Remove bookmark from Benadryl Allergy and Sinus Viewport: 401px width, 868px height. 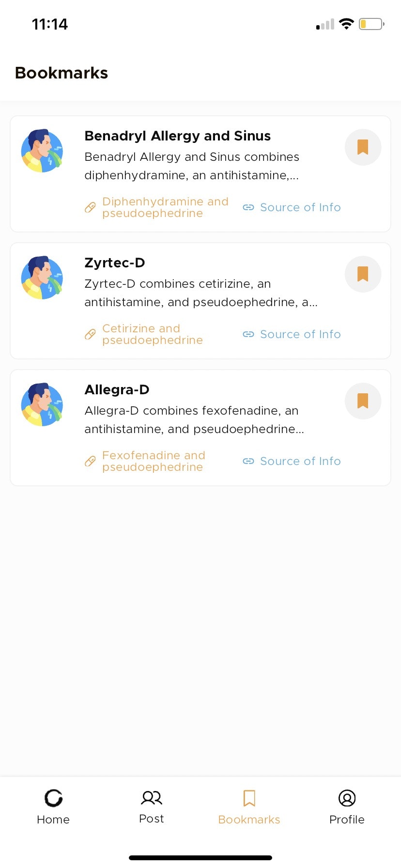363,147
